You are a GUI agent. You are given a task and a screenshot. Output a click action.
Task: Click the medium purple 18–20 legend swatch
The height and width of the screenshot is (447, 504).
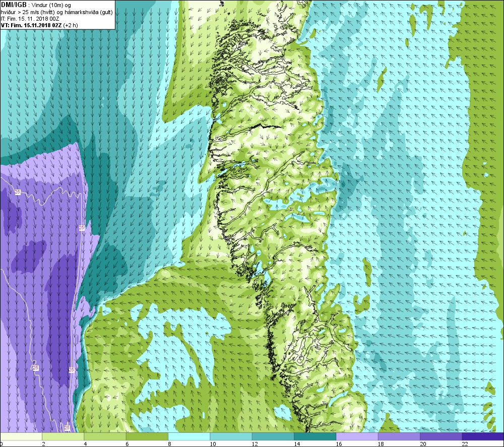pyautogui.click(x=399, y=436)
